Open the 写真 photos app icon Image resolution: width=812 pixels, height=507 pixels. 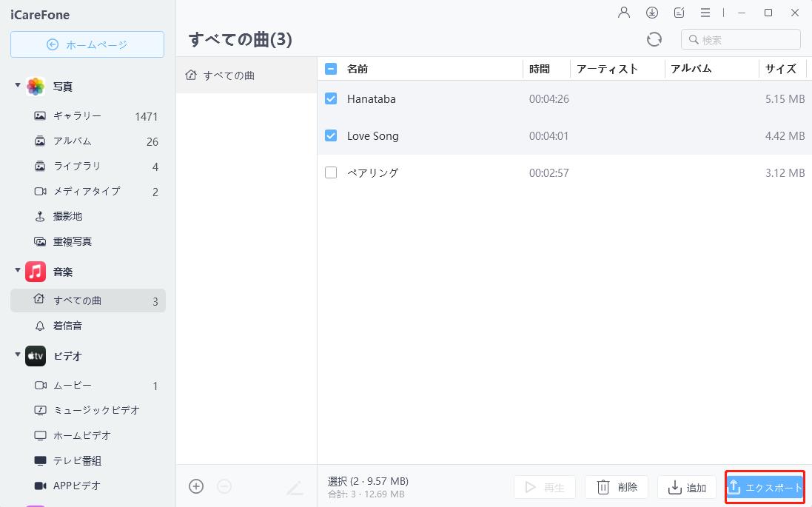coord(36,87)
